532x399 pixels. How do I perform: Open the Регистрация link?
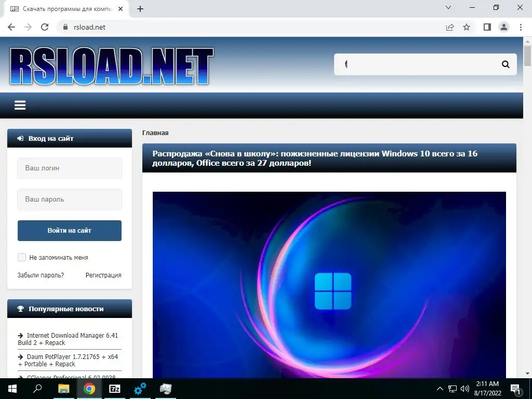103,275
